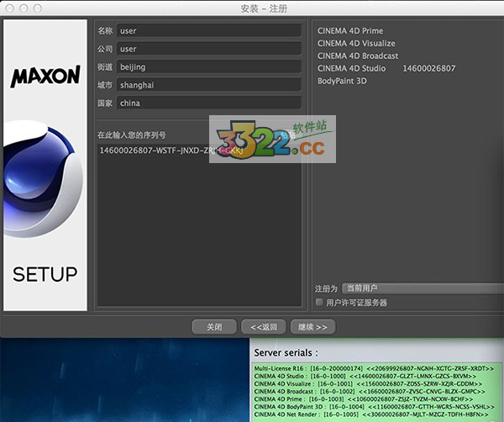Click the red close window button
The image size is (504, 422).
[9, 8]
